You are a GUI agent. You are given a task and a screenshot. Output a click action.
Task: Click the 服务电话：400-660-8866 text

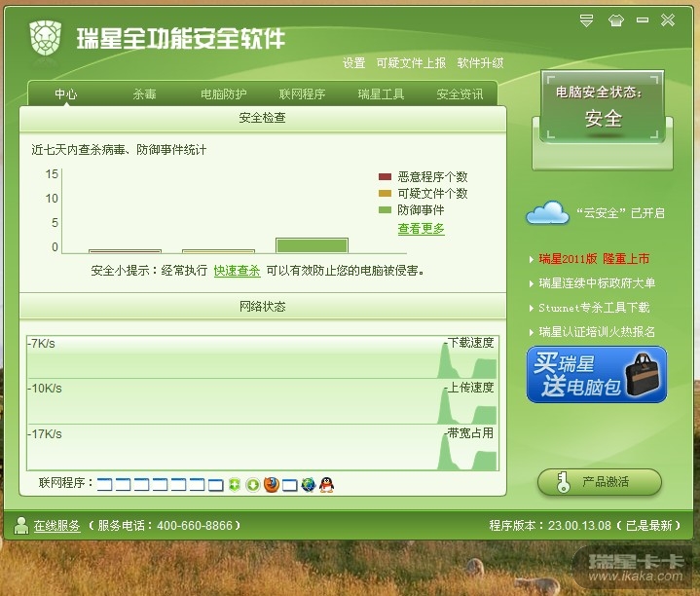tap(165, 526)
